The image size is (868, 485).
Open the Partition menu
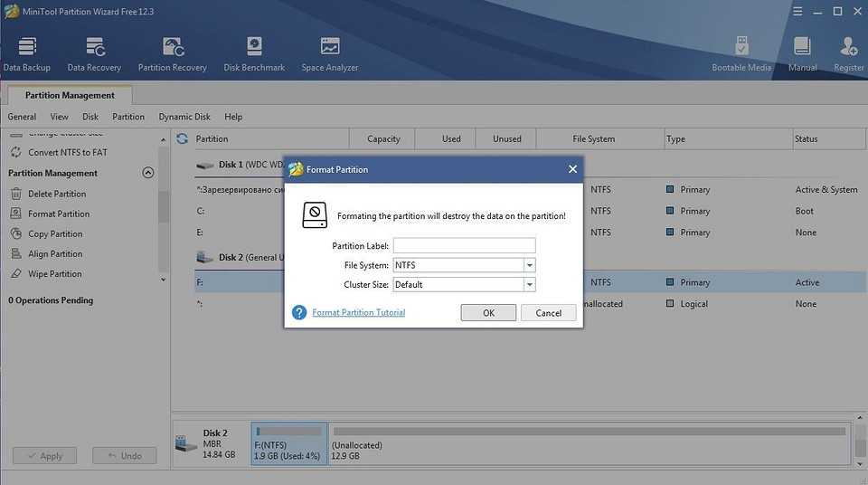tap(128, 117)
